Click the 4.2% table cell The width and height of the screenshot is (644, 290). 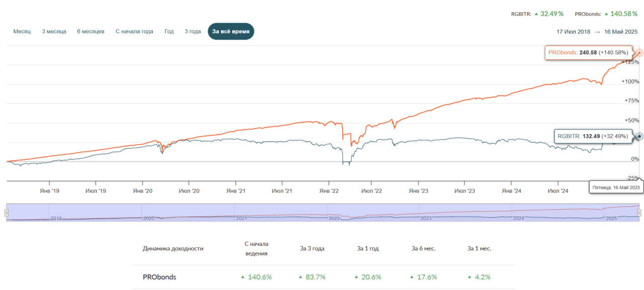(478, 277)
